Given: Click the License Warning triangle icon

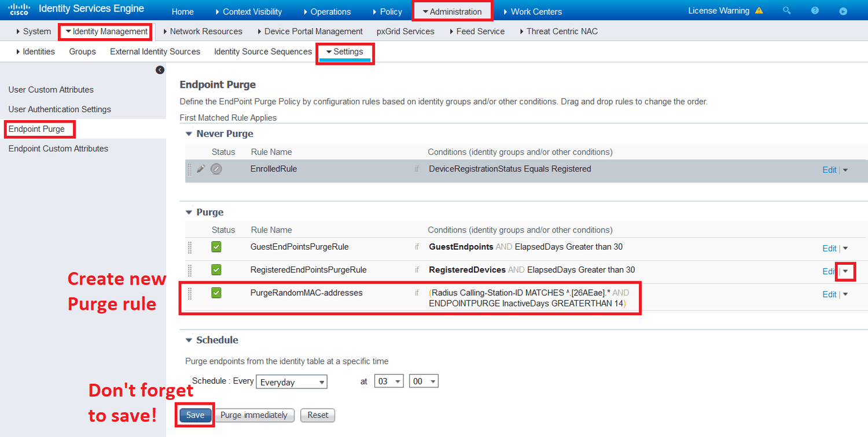Looking at the screenshot, I should point(759,10).
